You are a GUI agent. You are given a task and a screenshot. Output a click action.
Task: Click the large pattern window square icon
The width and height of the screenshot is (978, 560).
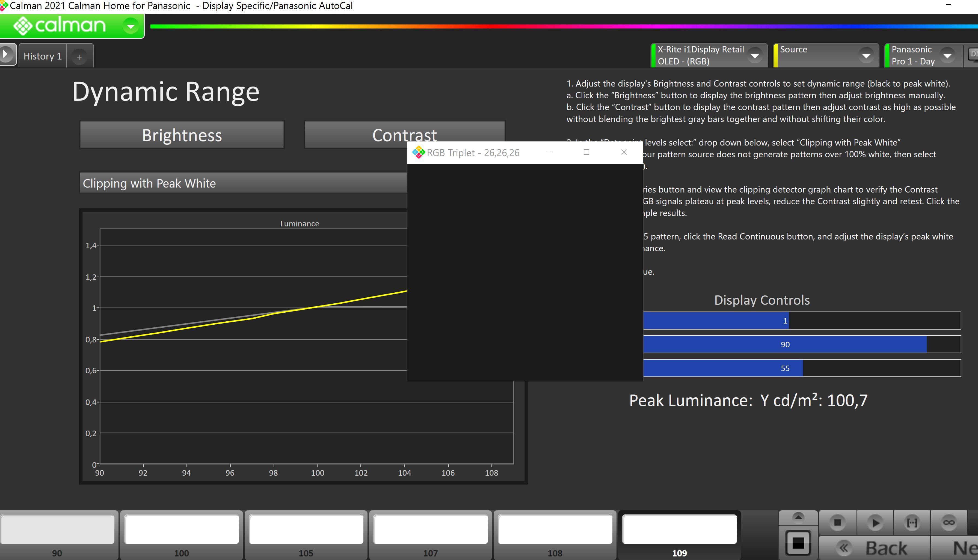[x=798, y=543]
